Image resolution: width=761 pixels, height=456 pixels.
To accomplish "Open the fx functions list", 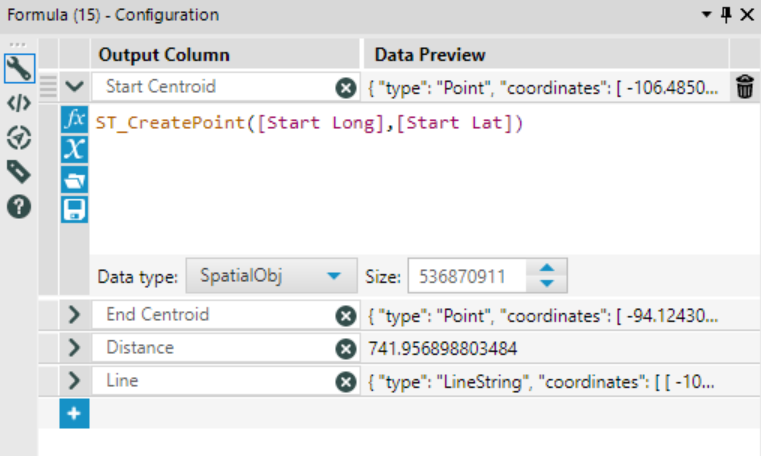I will pyautogui.click(x=75, y=121).
